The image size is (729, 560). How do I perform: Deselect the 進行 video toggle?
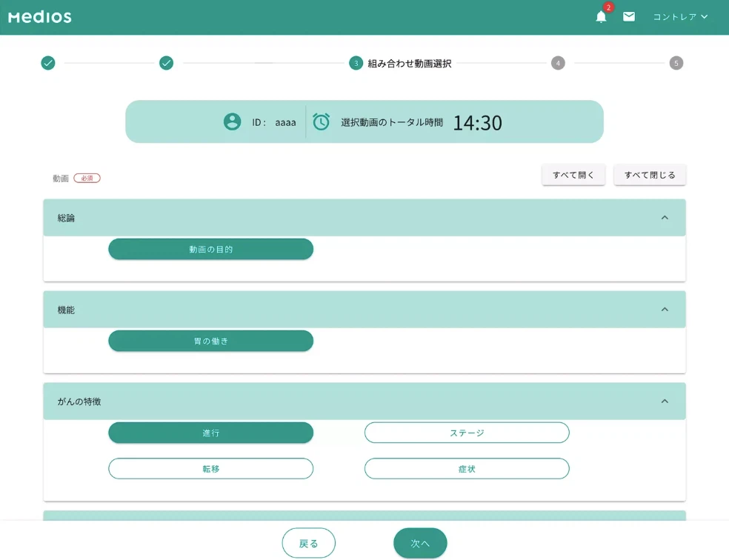pos(210,433)
